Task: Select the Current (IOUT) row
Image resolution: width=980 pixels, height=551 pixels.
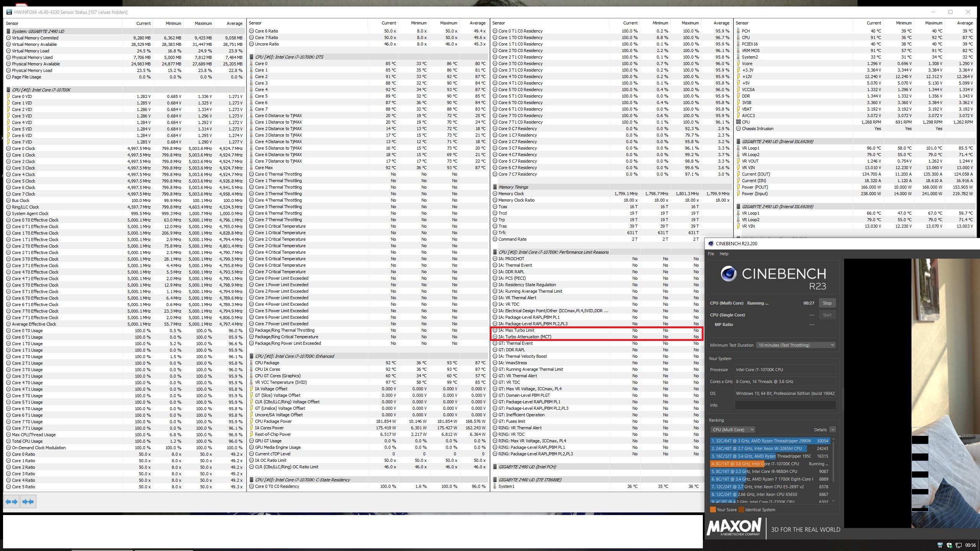Action: (x=856, y=174)
